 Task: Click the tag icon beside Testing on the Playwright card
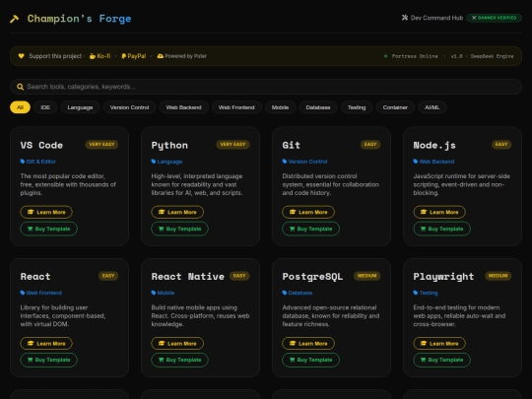point(416,293)
